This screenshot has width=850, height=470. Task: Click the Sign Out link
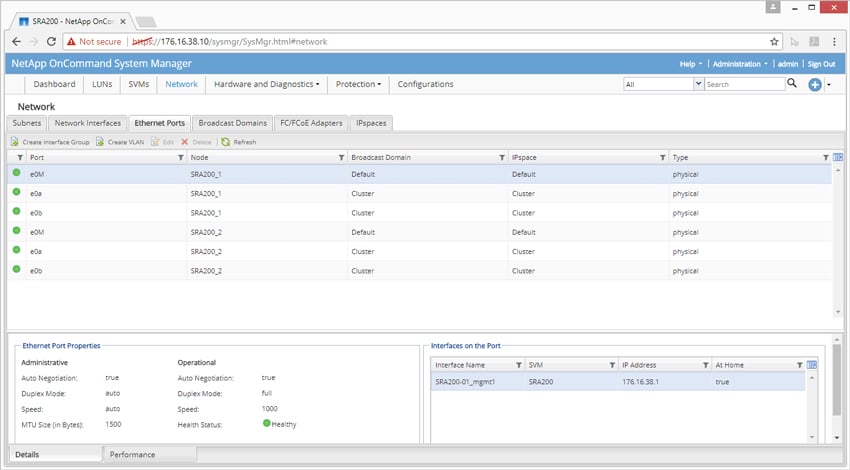(x=821, y=64)
